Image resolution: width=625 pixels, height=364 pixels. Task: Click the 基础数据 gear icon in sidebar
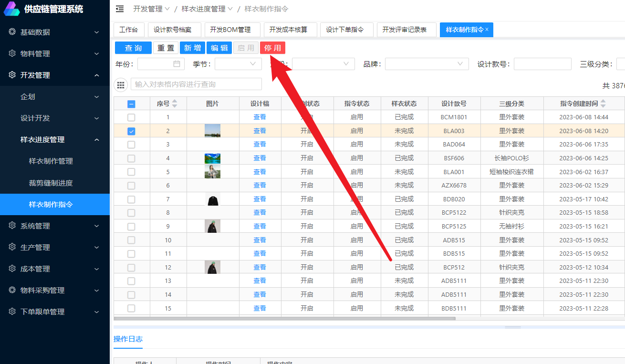click(12, 32)
